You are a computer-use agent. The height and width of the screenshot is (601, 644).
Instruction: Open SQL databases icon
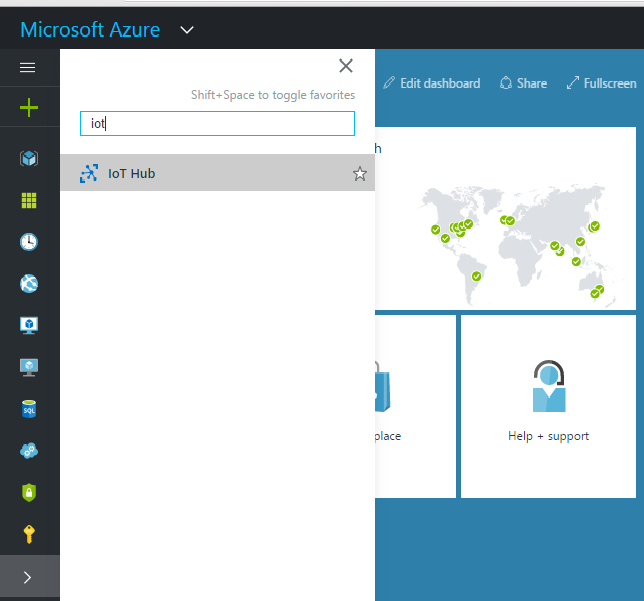click(x=29, y=409)
